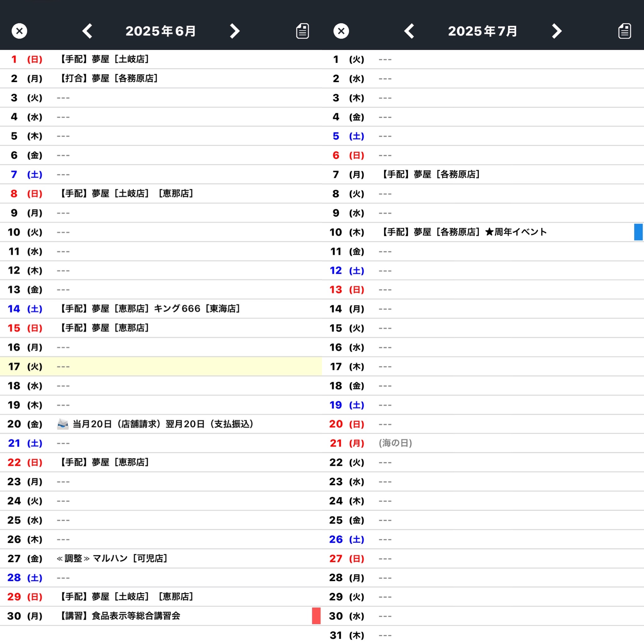Screen dimensions: 644x644
Task: Click the 2025年6月 month title
Action: pyautogui.click(x=161, y=31)
